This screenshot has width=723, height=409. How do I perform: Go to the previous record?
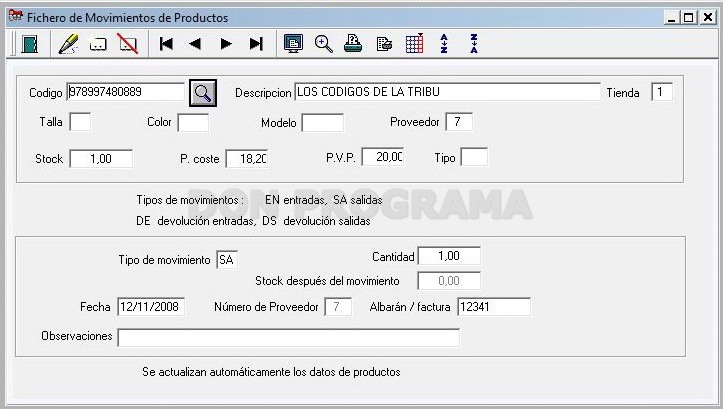click(x=196, y=44)
